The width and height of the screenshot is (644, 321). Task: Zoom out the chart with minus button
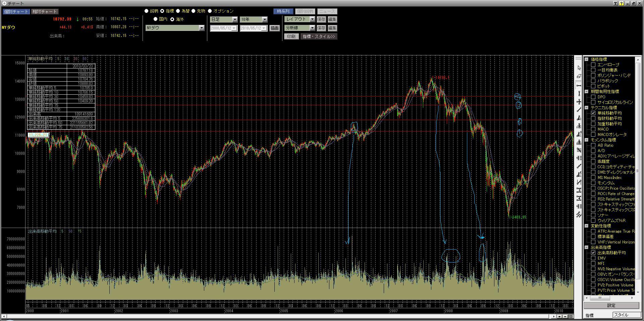[565, 316]
